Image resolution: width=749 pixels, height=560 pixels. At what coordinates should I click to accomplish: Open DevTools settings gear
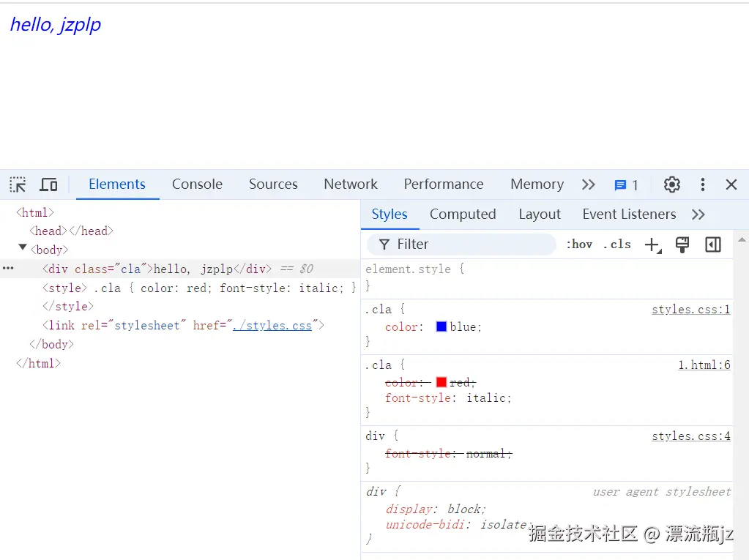pos(671,184)
